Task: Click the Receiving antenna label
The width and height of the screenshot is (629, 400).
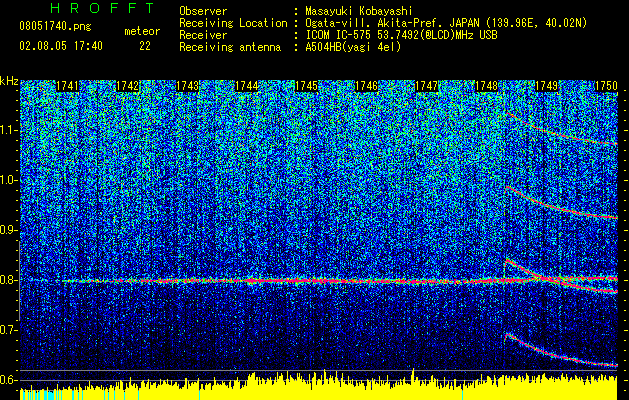Action: (x=230, y=47)
